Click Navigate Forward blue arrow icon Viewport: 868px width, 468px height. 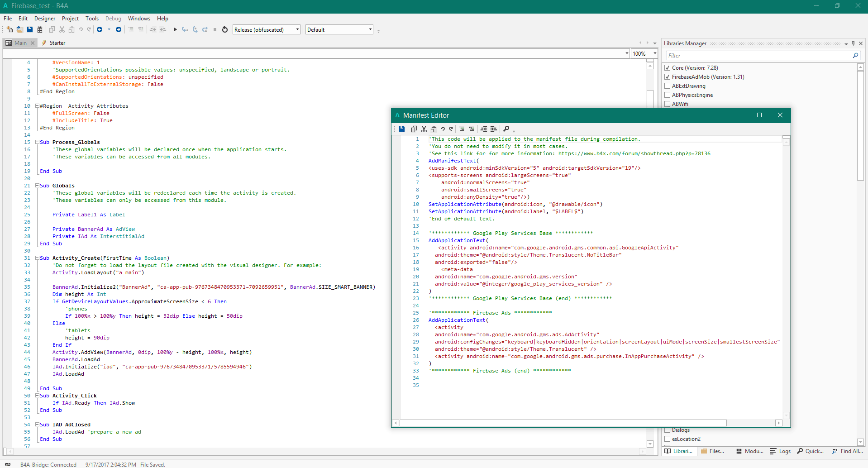coord(119,30)
